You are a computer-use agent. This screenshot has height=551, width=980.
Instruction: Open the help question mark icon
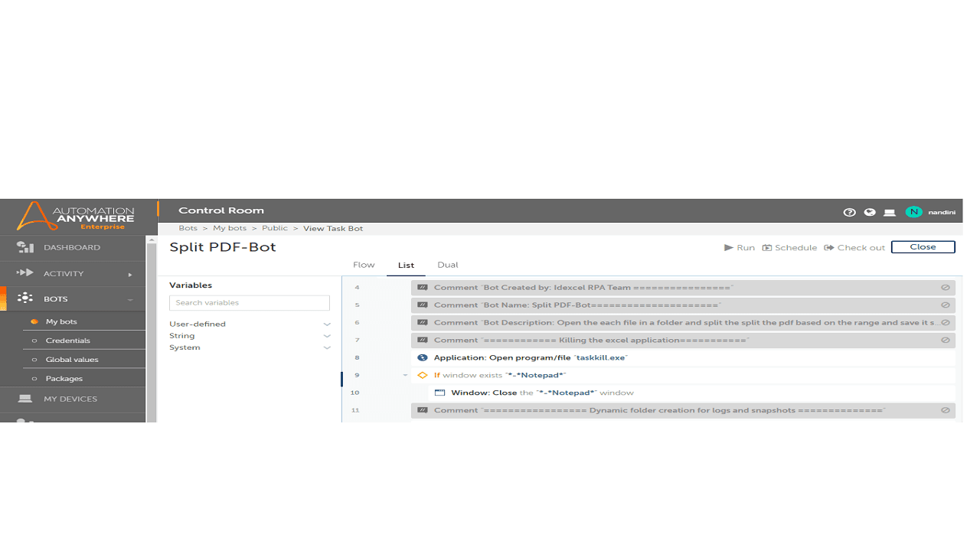coord(849,212)
